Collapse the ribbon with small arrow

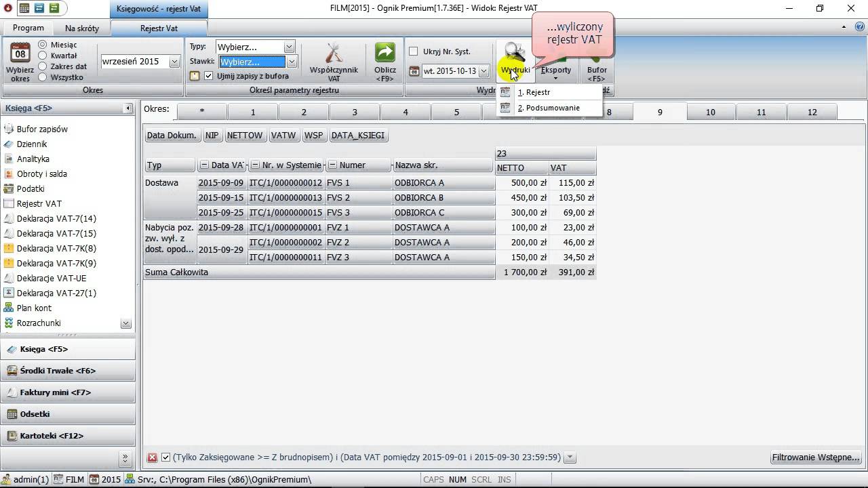tap(844, 27)
